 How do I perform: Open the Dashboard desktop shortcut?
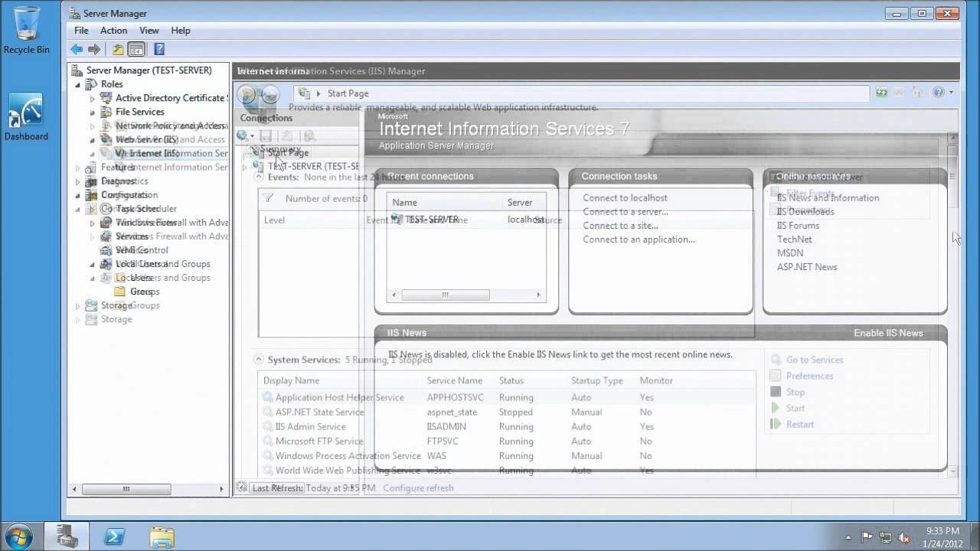(26, 117)
